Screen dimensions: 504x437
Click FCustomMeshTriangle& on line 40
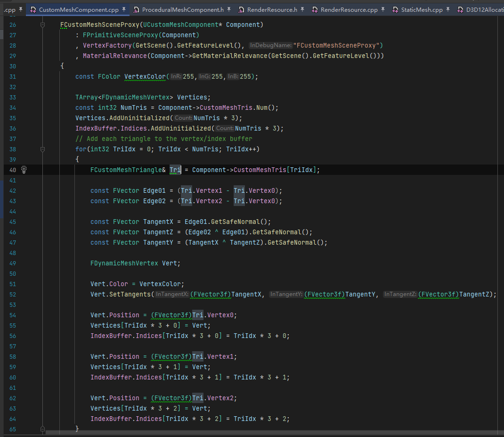128,170
